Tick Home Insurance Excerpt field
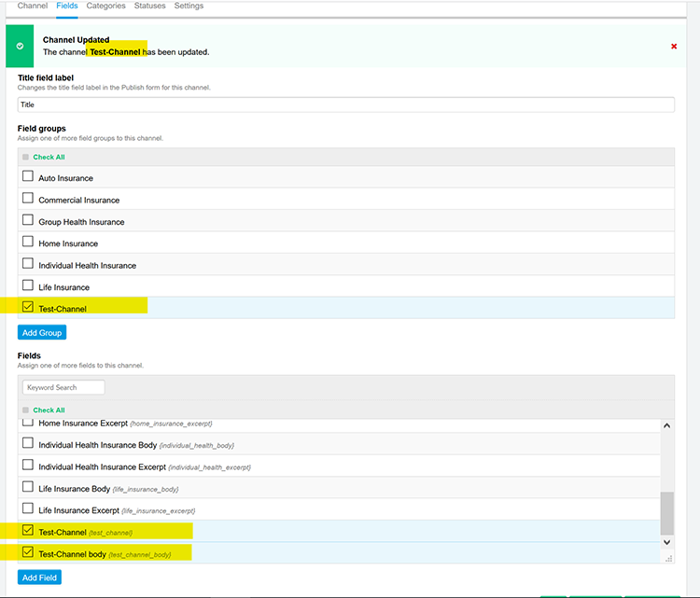700x598 pixels. coord(28,423)
